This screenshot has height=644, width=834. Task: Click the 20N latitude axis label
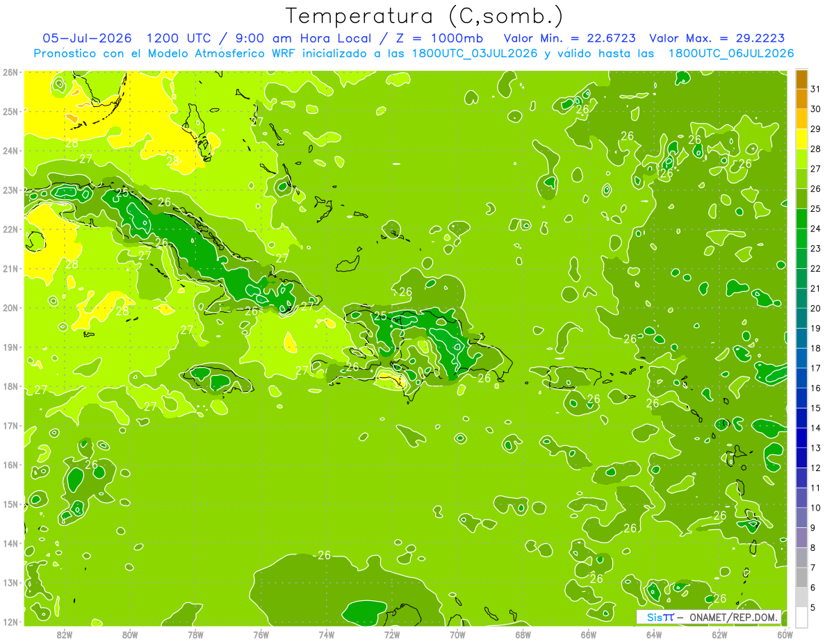tap(10, 308)
